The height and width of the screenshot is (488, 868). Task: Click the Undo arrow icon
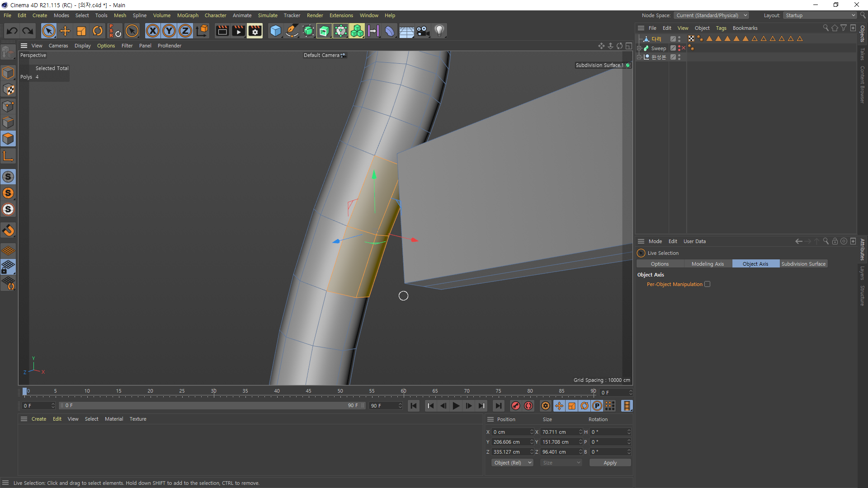click(x=12, y=31)
